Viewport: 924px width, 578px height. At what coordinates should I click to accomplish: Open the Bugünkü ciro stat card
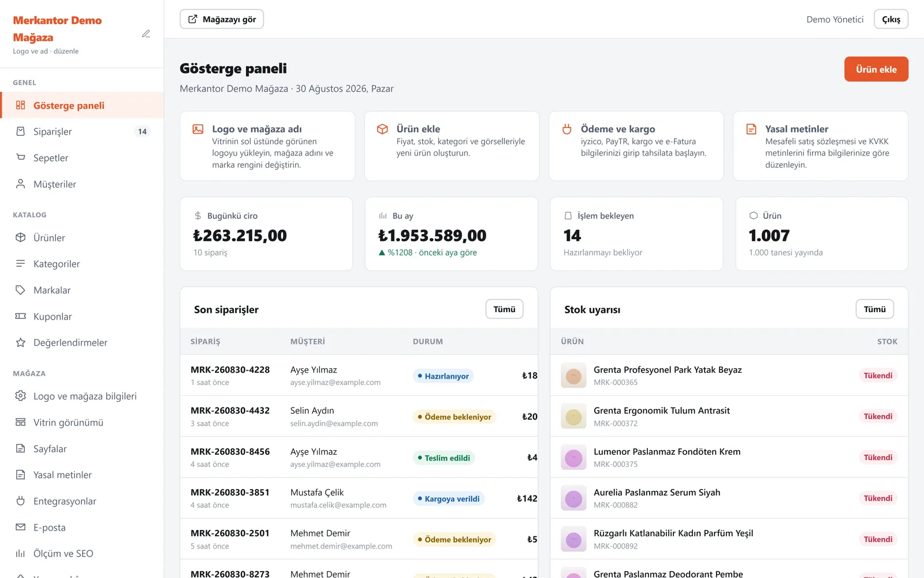(266, 234)
